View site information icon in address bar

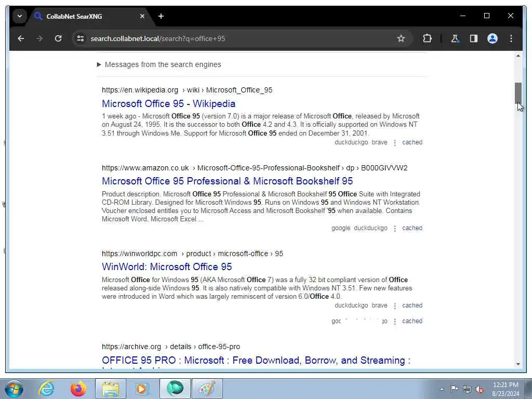81,38
